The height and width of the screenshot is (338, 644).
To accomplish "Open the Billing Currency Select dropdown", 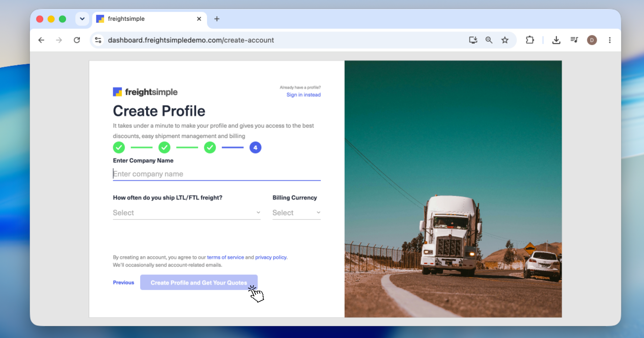I will tap(297, 213).
